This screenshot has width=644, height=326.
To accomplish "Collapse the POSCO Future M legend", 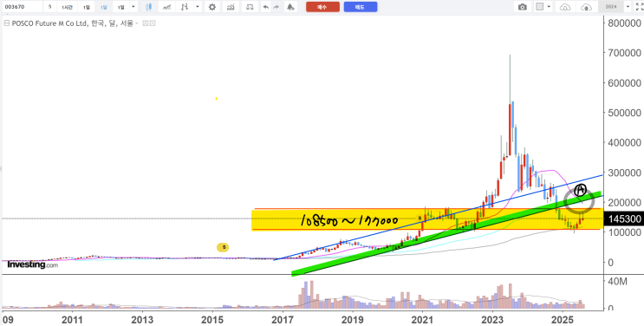I will (x=6, y=23).
